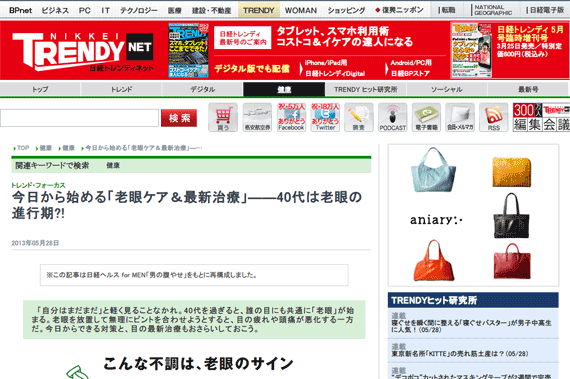Screen dimensions: 570x379
Task: Click the 日経ヘルス for MEN note box
Action: [194, 275]
